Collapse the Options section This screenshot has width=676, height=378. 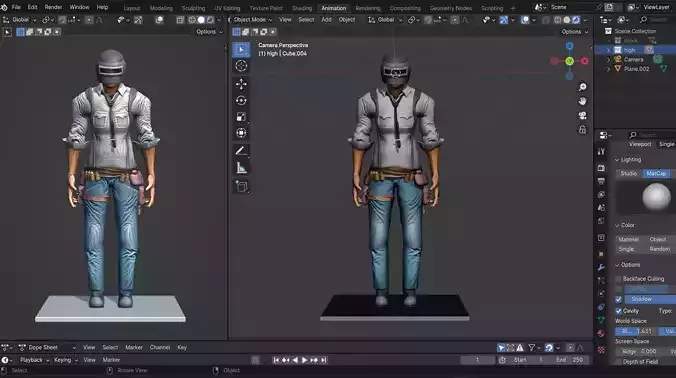point(627,265)
